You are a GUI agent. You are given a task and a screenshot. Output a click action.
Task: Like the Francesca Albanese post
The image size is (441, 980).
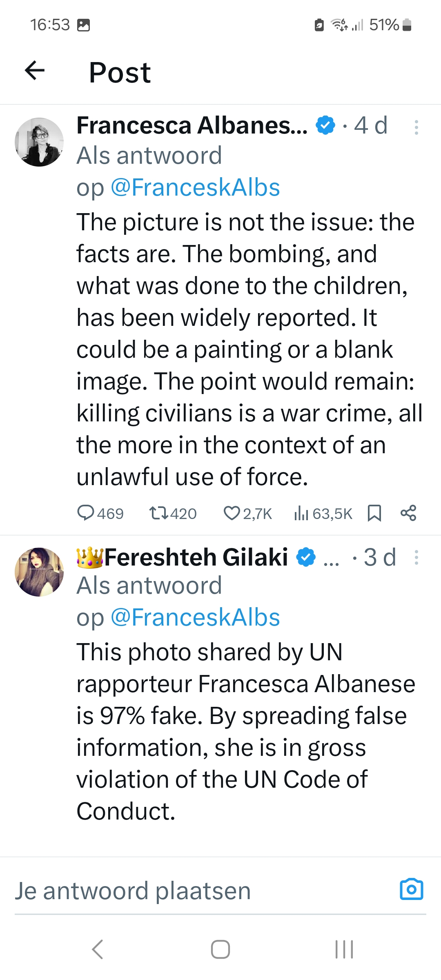pyautogui.click(x=232, y=513)
